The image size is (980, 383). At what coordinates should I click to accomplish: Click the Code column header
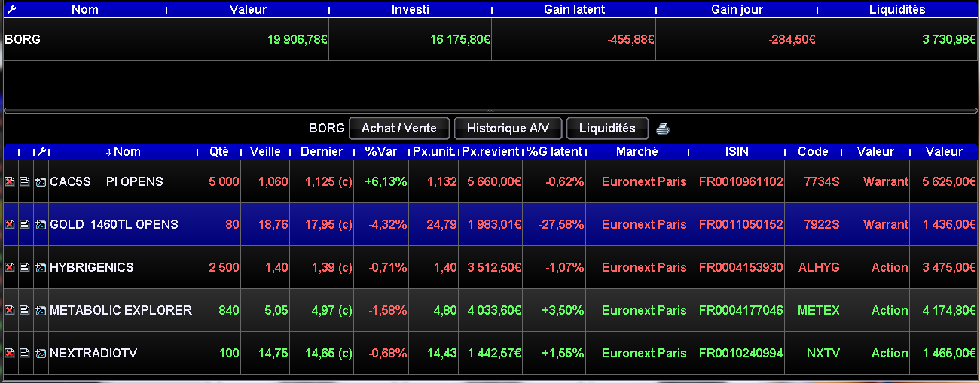point(814,152)
